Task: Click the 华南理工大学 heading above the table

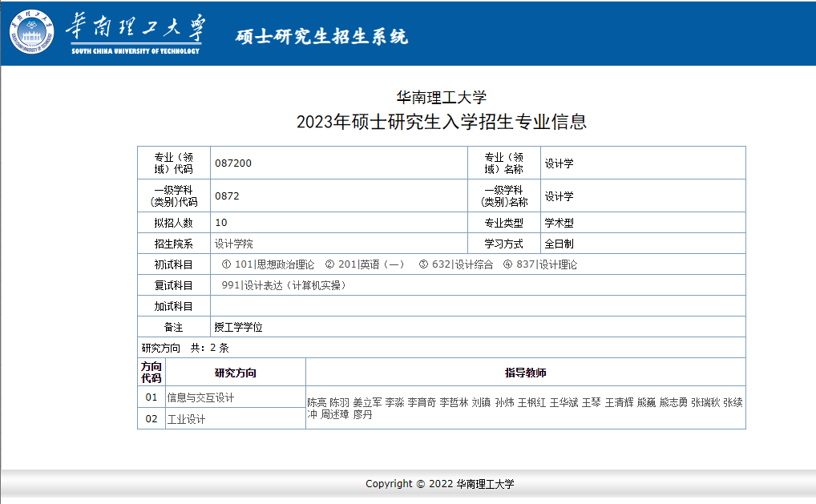Action: [442, 97]
